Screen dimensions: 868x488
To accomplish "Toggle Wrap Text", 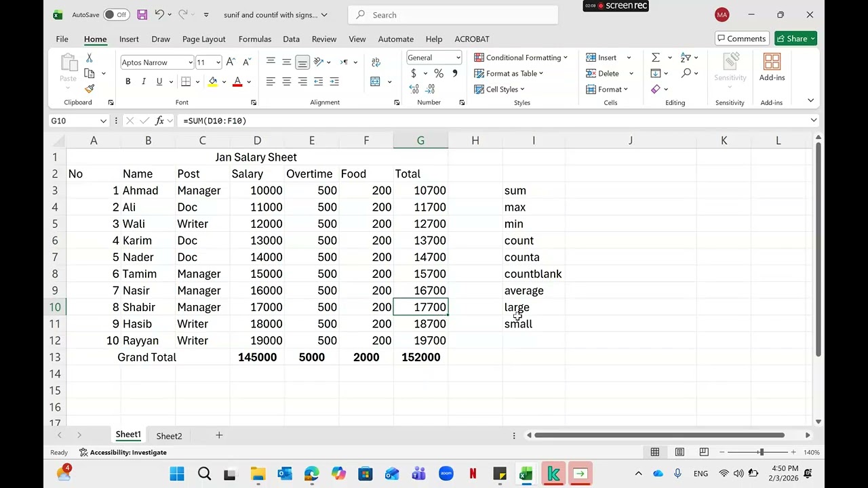I will coord(376,62).
